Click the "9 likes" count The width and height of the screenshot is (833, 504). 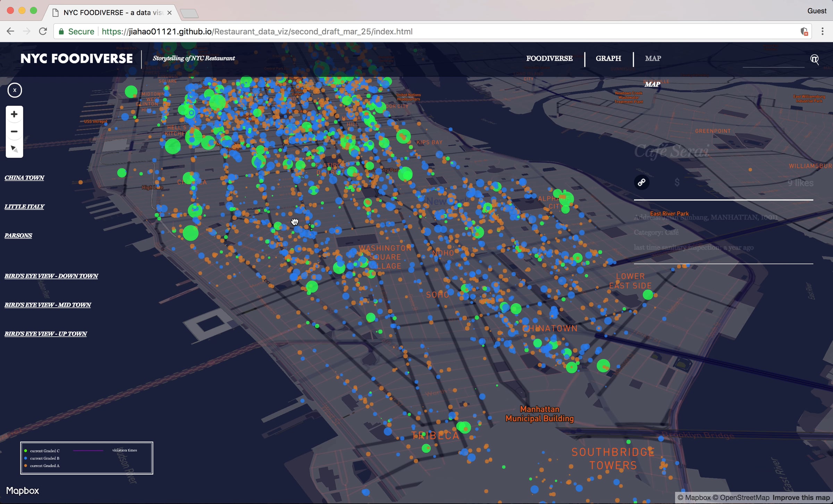(800, 183)
